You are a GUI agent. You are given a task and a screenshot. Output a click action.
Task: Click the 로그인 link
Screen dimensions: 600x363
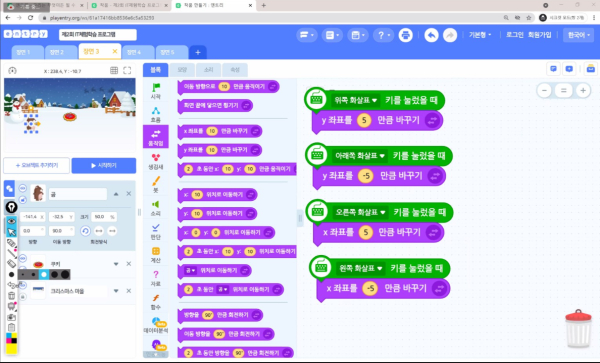click(515, 35)
